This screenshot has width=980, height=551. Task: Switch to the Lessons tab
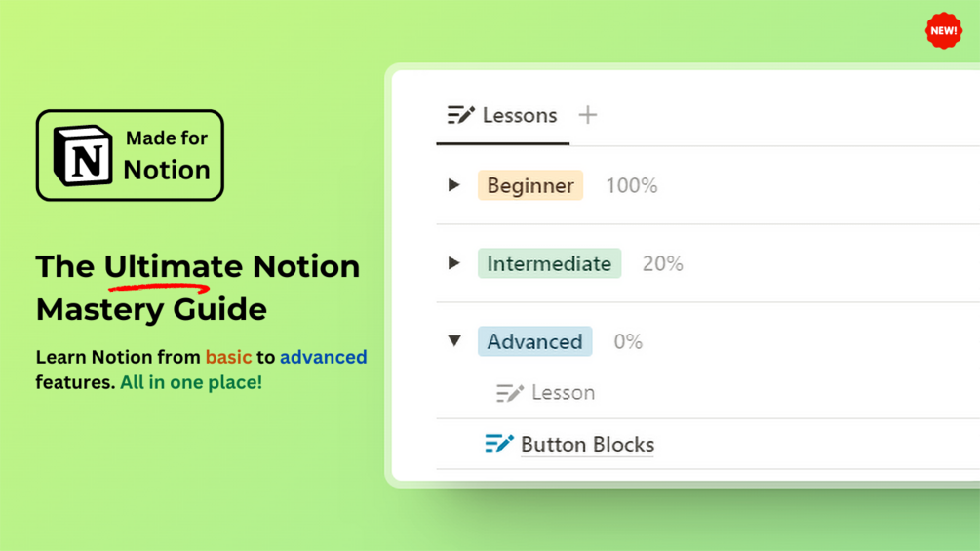tap(502, 116)
